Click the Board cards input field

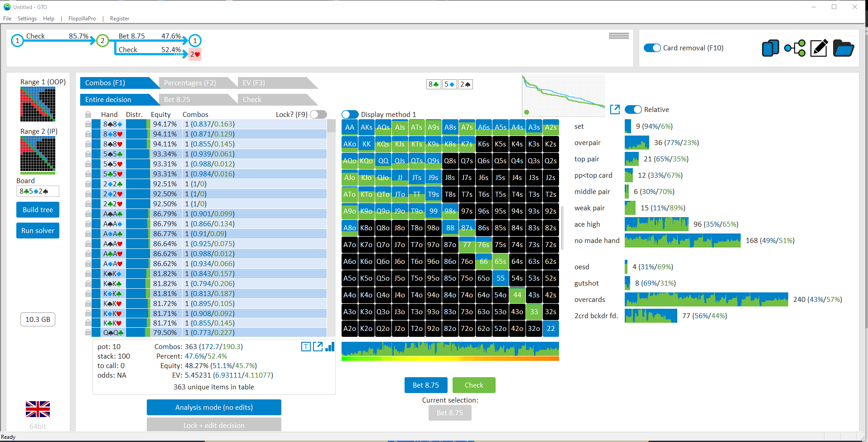[38, 191]
